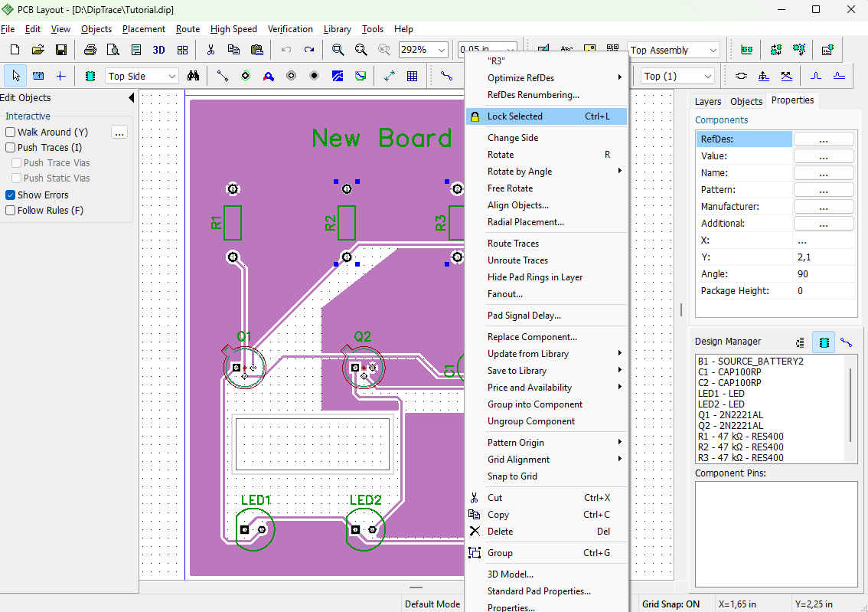
Task: Switch to the Layers tab
Action: (707, 101)
